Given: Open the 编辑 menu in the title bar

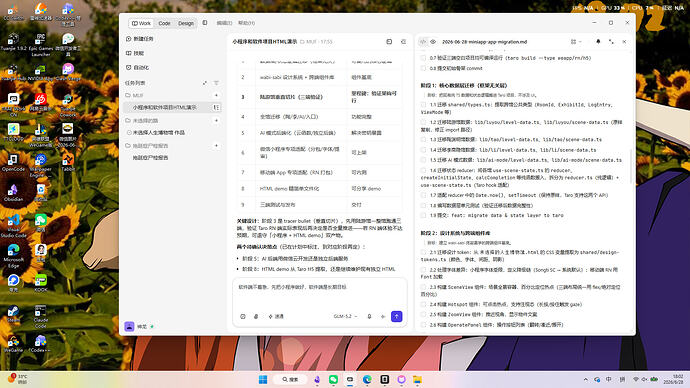Looking at the screenshot, I should tap(224, 23).
